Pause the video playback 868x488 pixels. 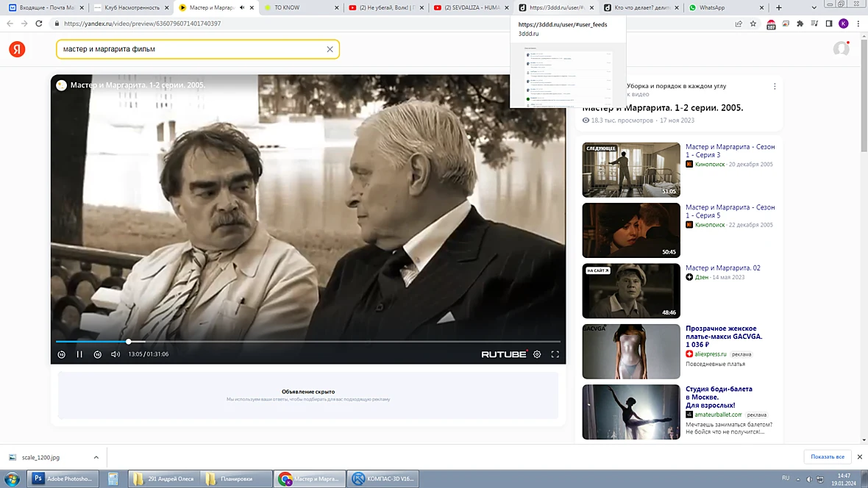(79, 354)
